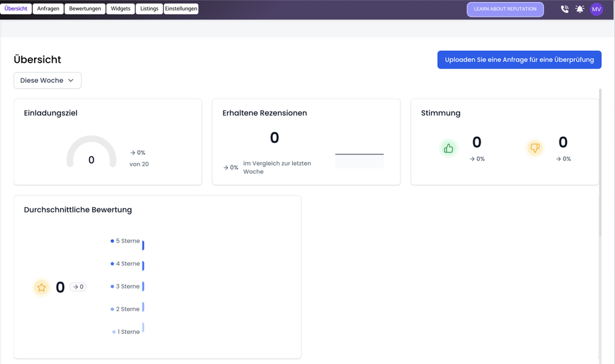Click the chevron arrow in Diese Woche

click(71, 80)
